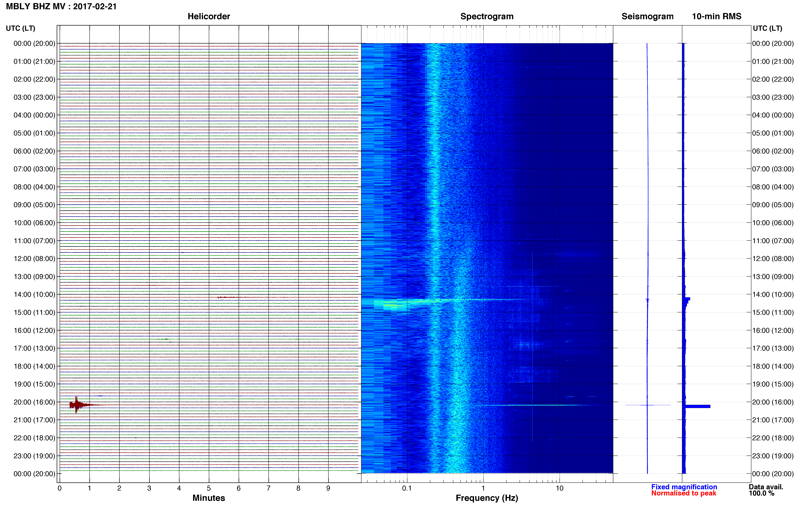Click the Minutes axis tick label 7
Screen dimensions: 812x508
click(269, 488)
